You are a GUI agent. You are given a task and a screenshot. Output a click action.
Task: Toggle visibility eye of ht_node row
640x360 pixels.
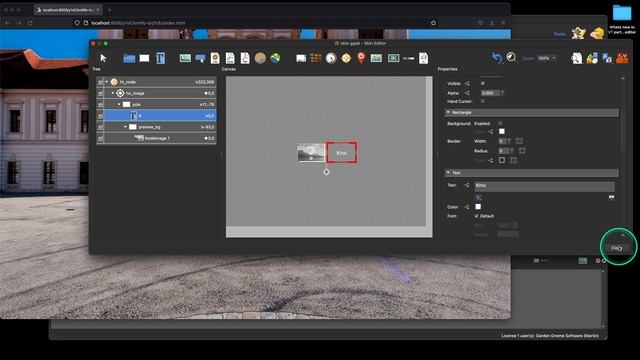click(100, 82)
